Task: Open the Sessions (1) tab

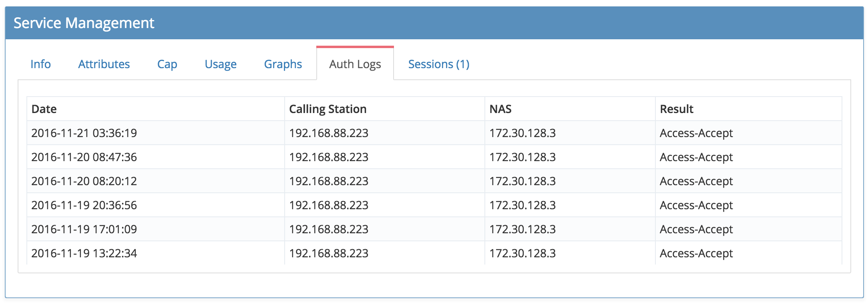Action: tap(439, 64)
